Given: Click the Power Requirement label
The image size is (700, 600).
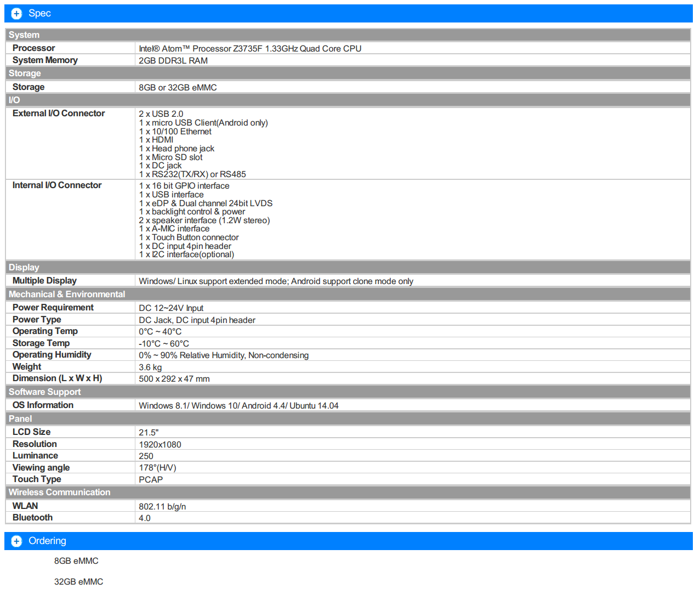Looking at the screenshot, I should tap(53, 308).
